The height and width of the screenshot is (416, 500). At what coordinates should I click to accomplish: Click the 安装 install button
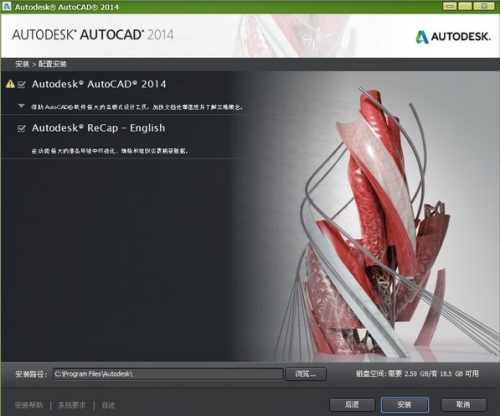click(405, 405)
